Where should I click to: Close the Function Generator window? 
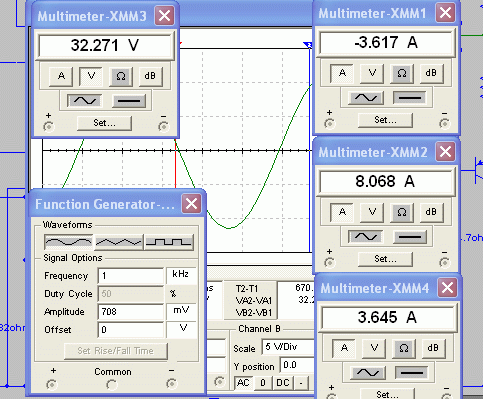[191, 204]
